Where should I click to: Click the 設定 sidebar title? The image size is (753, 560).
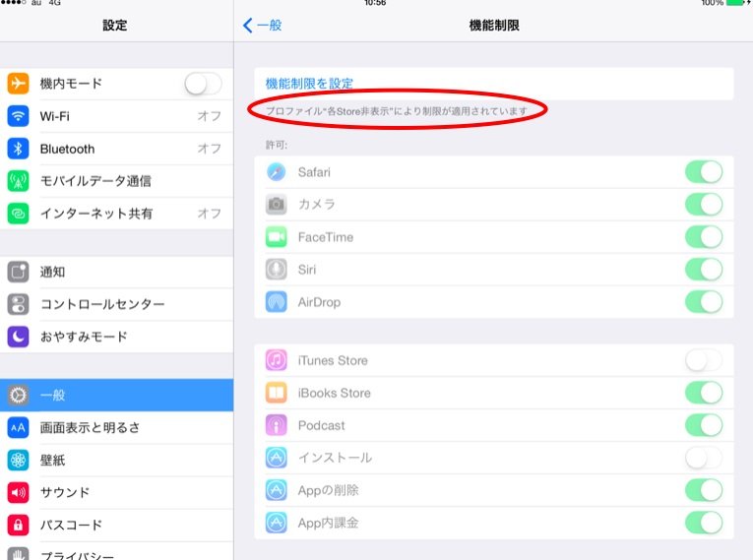[115, 25]
